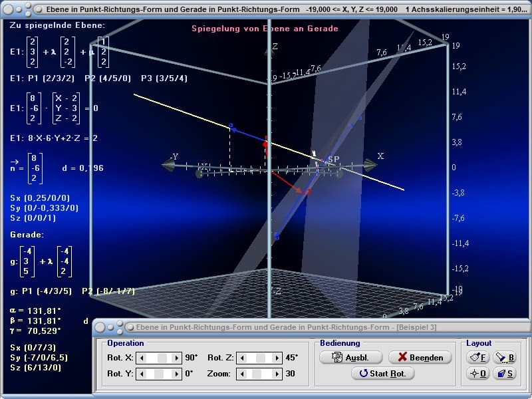Screen dimensions: 532x399
Task: Click the Layout B paint button
Action: (x=505, y=357)
